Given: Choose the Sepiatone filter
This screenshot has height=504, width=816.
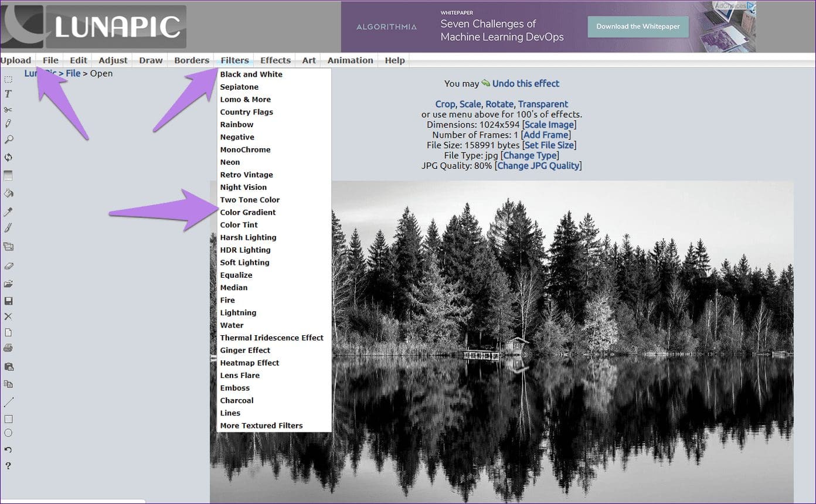Looking at the screenshot, I should [239, 87].
